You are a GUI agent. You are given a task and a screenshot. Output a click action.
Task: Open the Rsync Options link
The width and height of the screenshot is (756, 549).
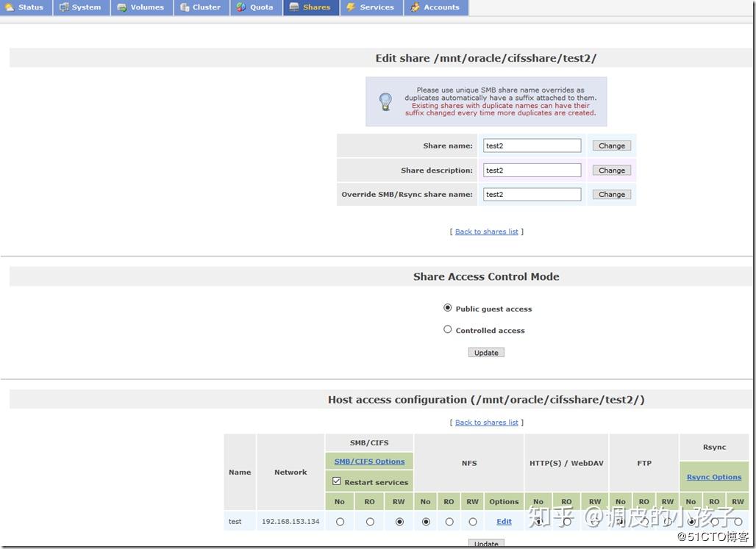pos(713,476)
